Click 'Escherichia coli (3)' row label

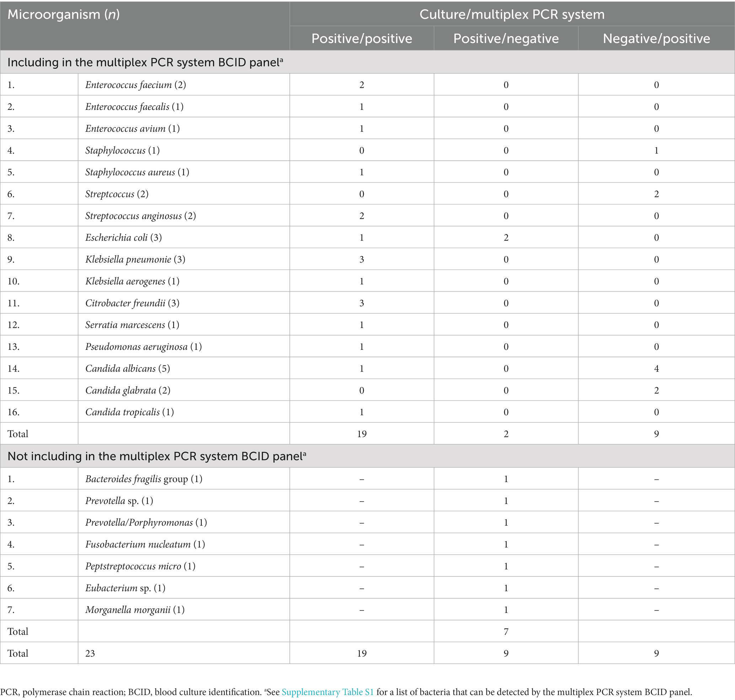tap(123, 238)
